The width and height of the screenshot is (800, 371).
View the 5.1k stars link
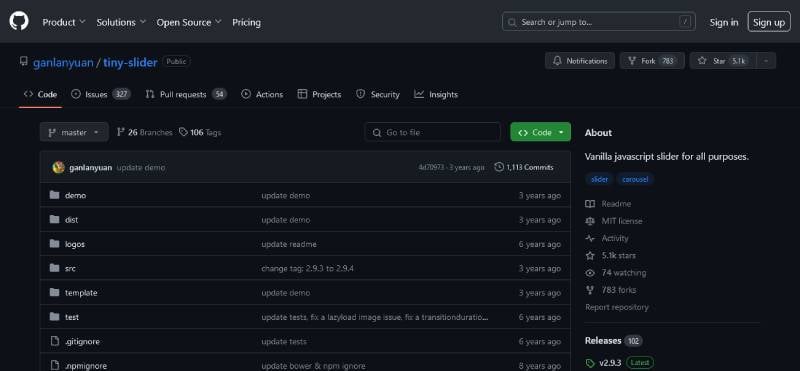coord(611,256)
